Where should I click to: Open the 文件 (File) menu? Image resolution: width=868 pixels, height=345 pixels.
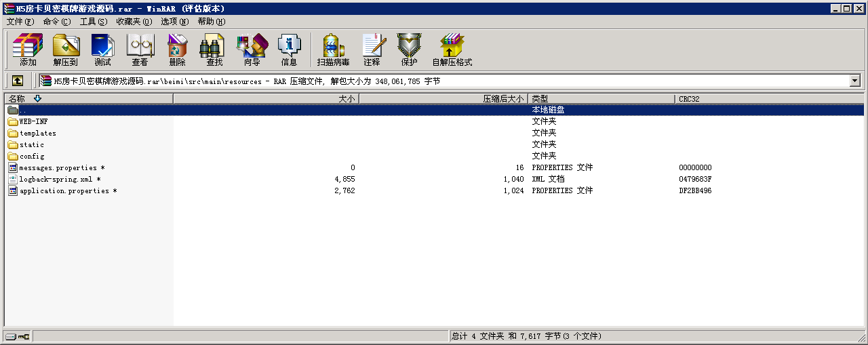(20, 22)
